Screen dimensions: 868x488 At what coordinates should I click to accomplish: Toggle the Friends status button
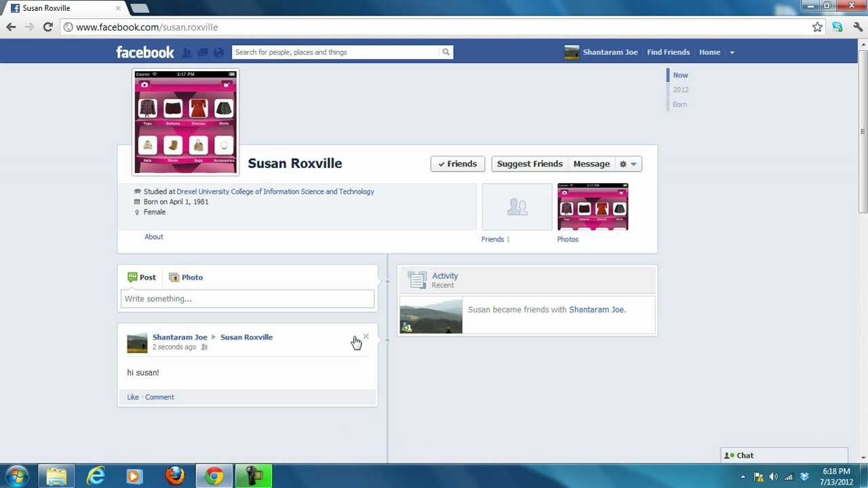[x=458, y=164]
